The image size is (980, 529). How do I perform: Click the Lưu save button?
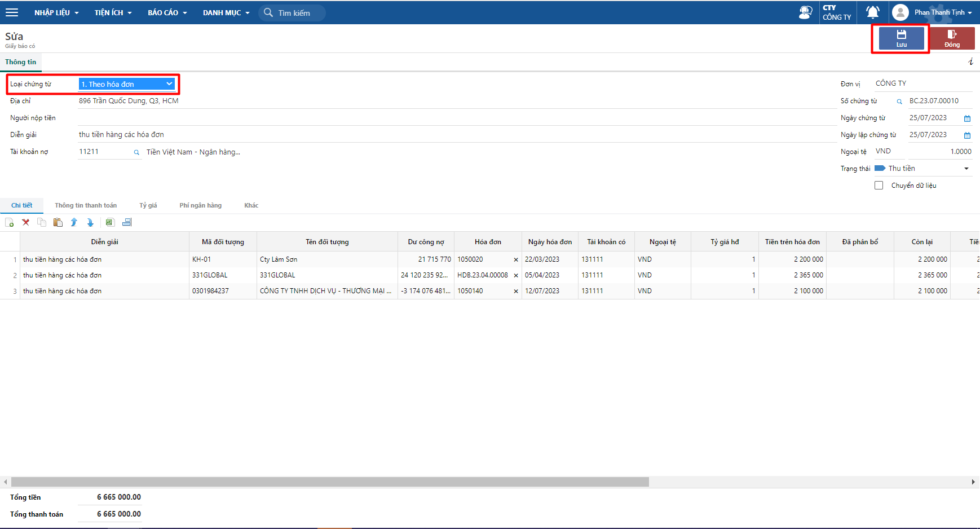[x=902, y=38]
